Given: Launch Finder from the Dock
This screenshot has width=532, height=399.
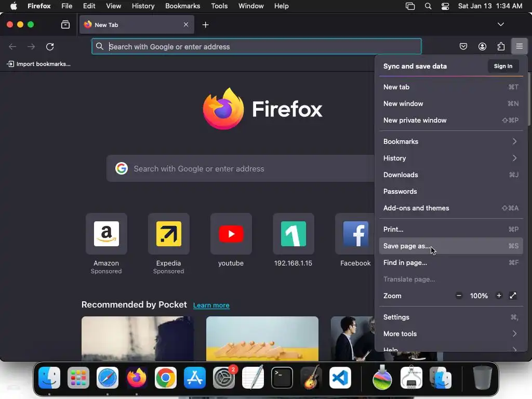Looking at the screenshot, I should pyautogui.click(x=49, y=378).
